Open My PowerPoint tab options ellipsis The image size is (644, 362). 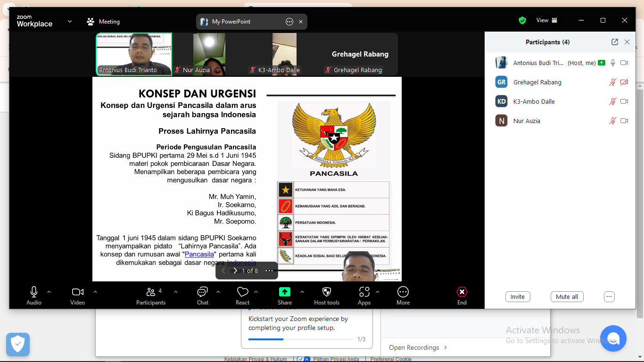289,22
